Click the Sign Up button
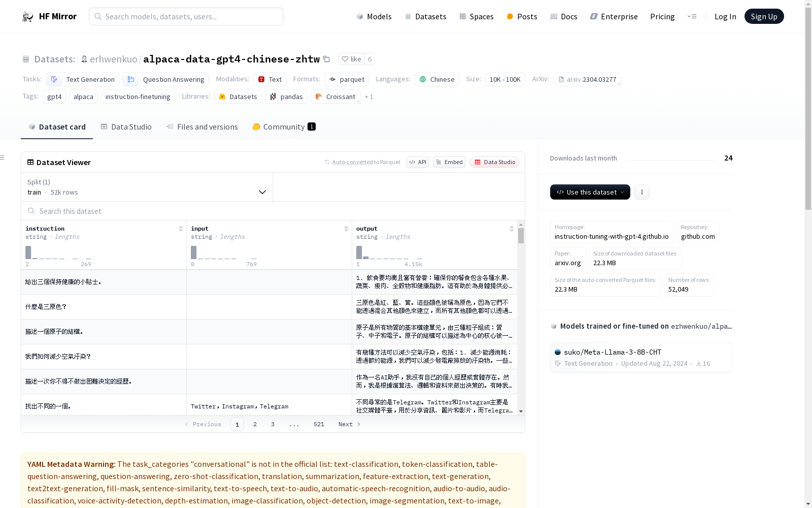This screenshot has height=508, width=812. pyautogui.click(x=764, y=16)
